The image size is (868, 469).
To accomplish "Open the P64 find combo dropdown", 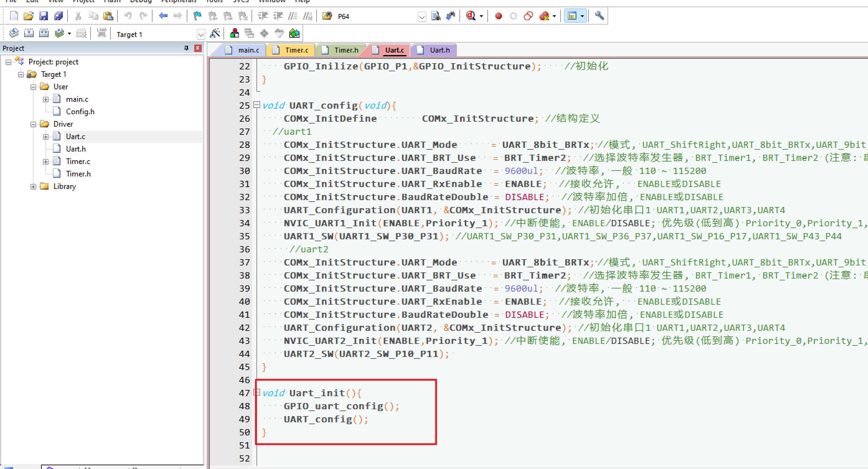I will [421, 16].
